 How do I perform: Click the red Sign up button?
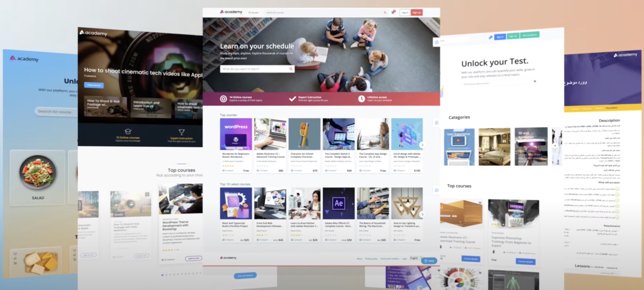coord(416,12)
